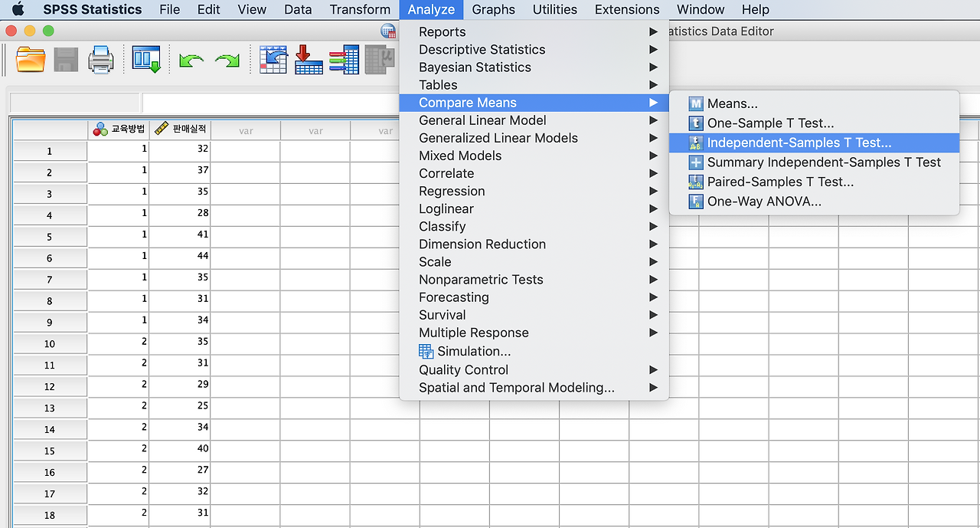Click the Apple menu icon

pyautogui.click(x=18, y=9)
